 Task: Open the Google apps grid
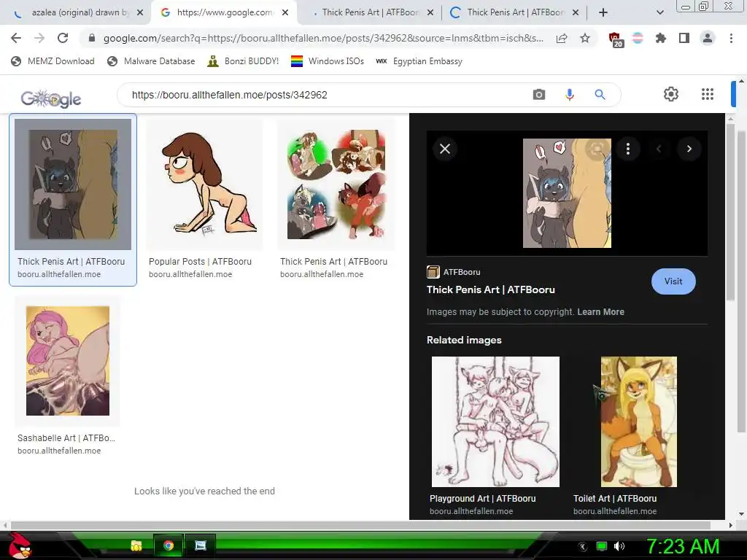point(708,94)
